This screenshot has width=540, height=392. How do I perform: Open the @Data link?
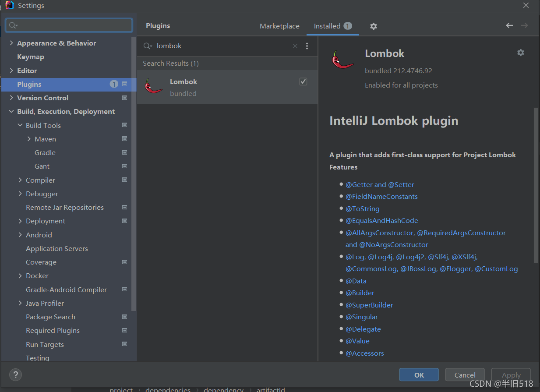(356, 281)
